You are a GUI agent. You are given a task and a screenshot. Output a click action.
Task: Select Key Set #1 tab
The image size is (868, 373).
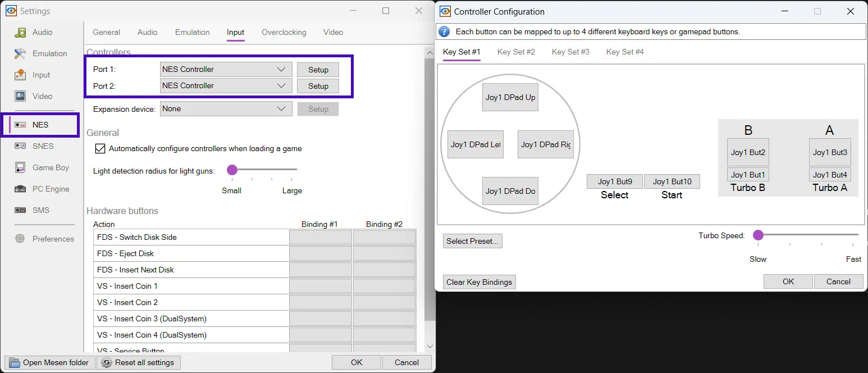click(462, 52)
